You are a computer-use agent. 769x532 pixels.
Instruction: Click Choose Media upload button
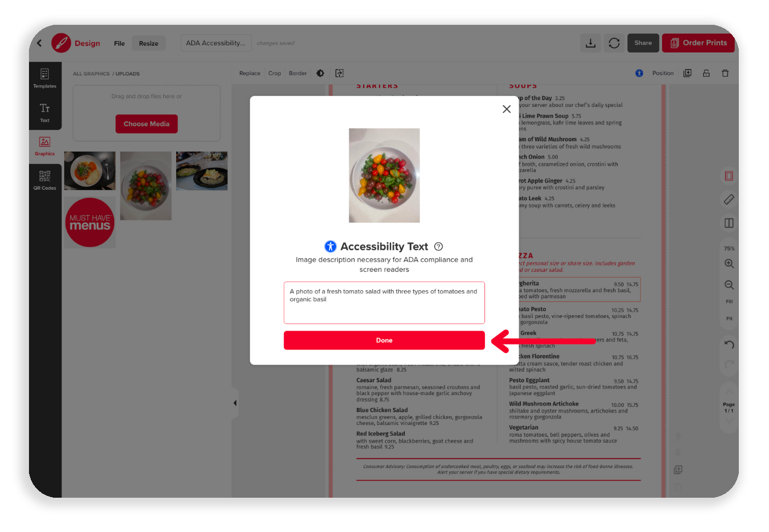tap(147, 124)
